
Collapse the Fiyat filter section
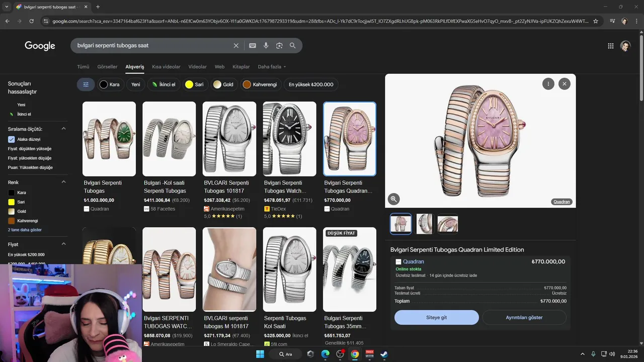coord(64,244)
